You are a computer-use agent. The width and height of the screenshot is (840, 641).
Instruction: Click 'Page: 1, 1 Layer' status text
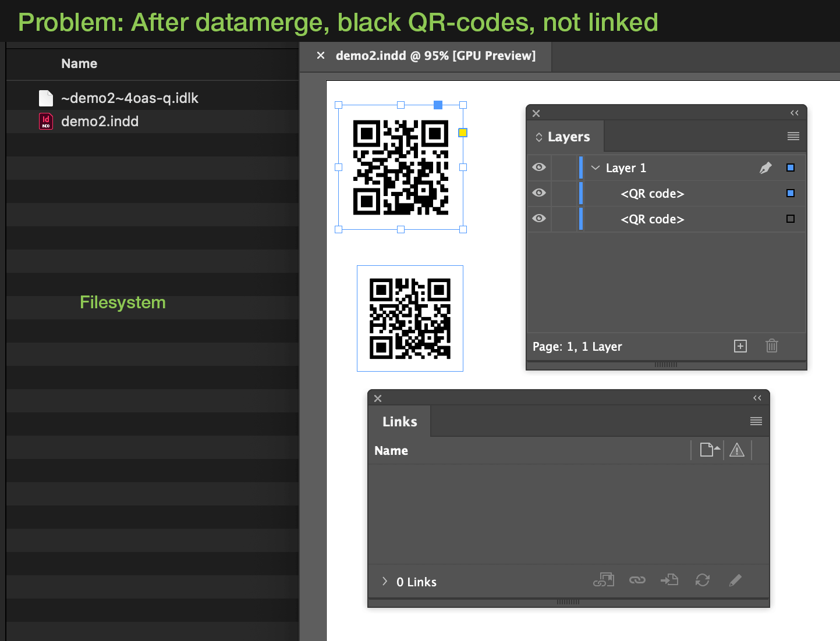pyautogui.click(x=577, y=347)
